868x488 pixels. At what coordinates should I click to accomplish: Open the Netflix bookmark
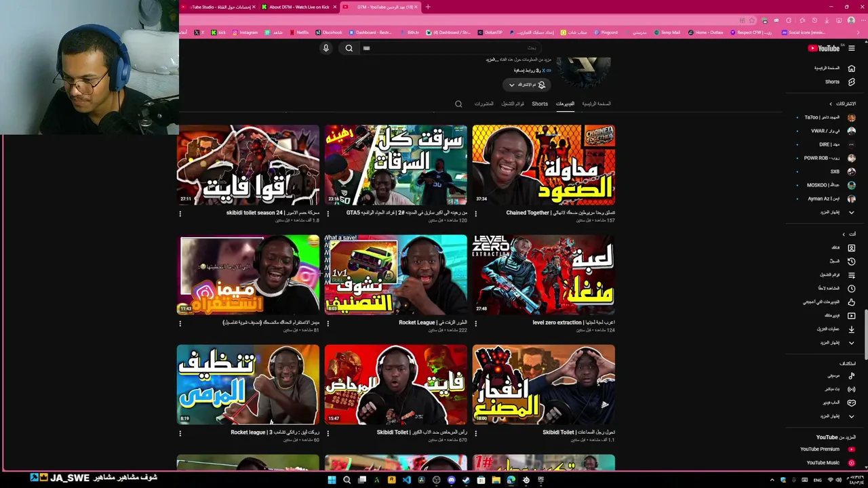[298, 33]
